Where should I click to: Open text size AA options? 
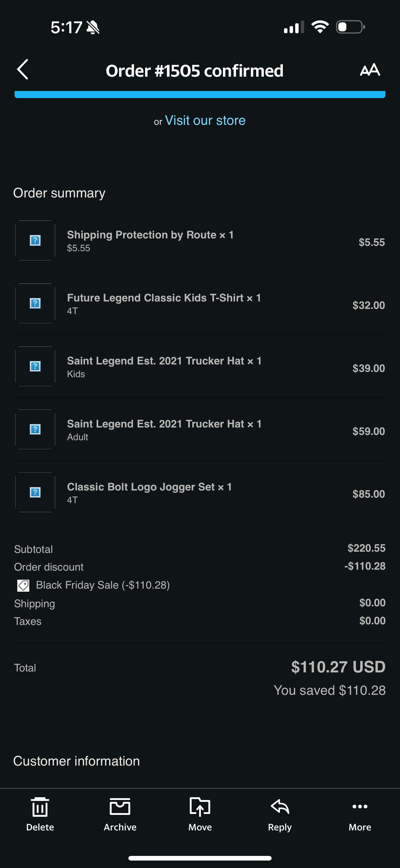(x=370, y=70)
